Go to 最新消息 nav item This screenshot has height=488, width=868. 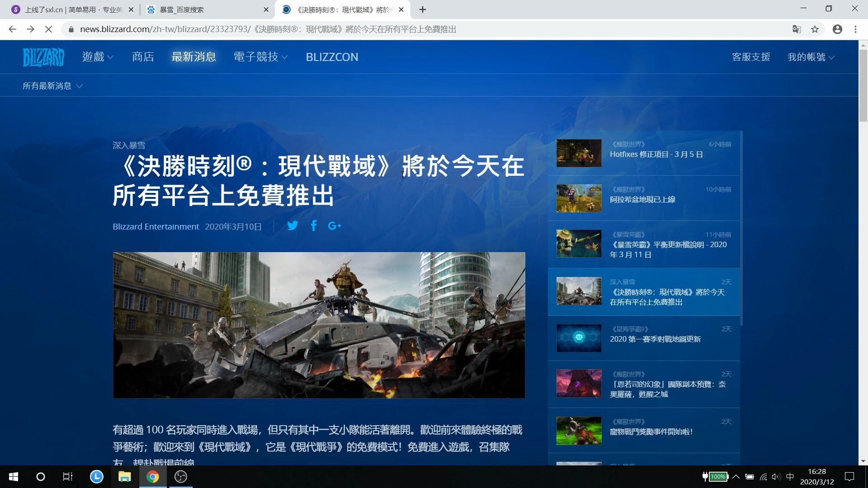193,57
